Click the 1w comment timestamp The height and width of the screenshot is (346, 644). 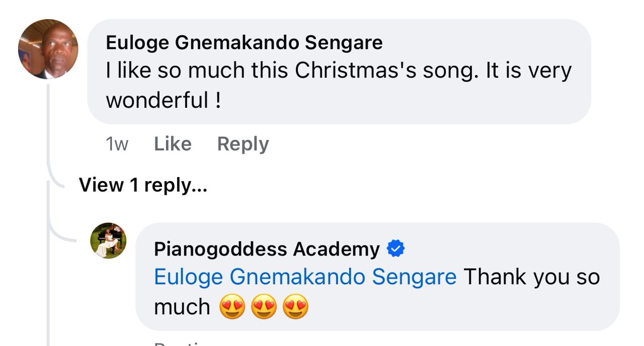117,144
